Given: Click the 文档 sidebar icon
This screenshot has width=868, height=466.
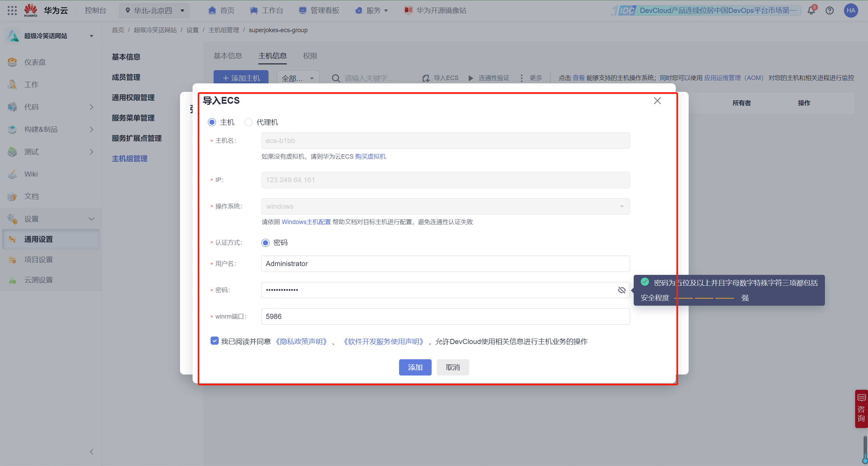Looking at the screenshot, I should [12, 196].
